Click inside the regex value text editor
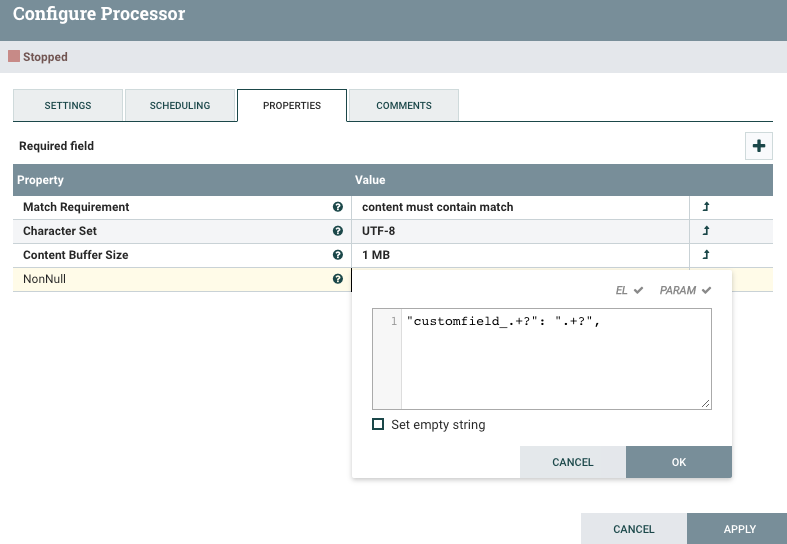 pos(556,360)
